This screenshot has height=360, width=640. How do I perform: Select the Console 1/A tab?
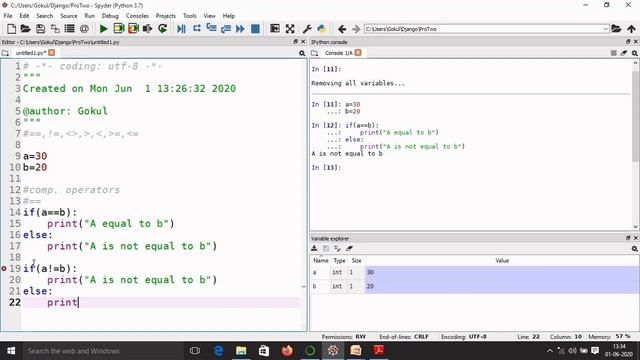[338, 53]
